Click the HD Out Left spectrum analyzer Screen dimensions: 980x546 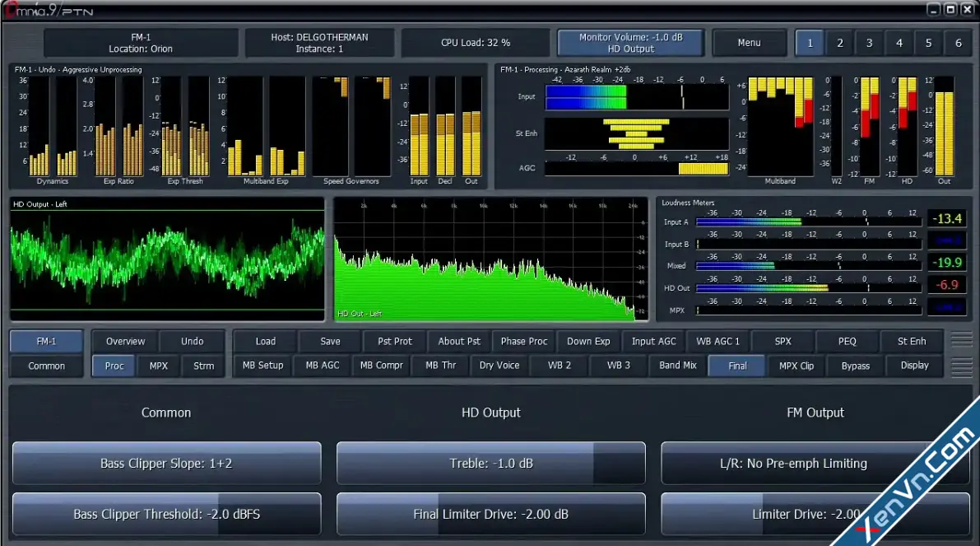click(490, 259)
